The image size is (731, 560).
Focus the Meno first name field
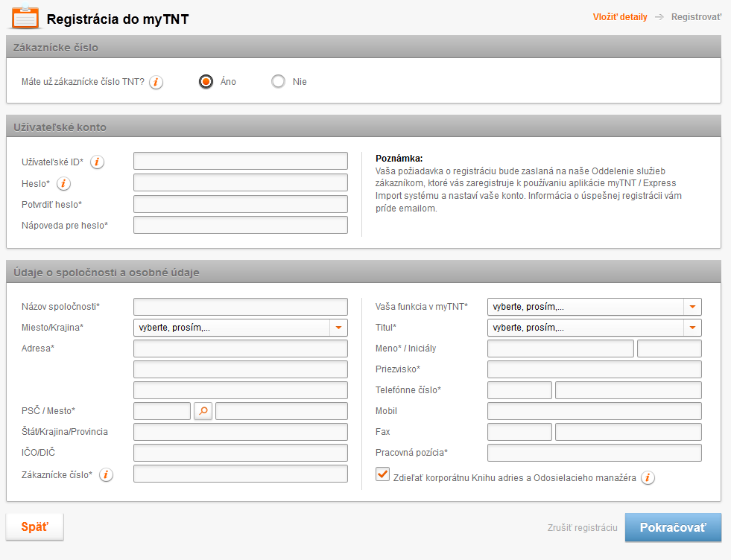[560, 349]
